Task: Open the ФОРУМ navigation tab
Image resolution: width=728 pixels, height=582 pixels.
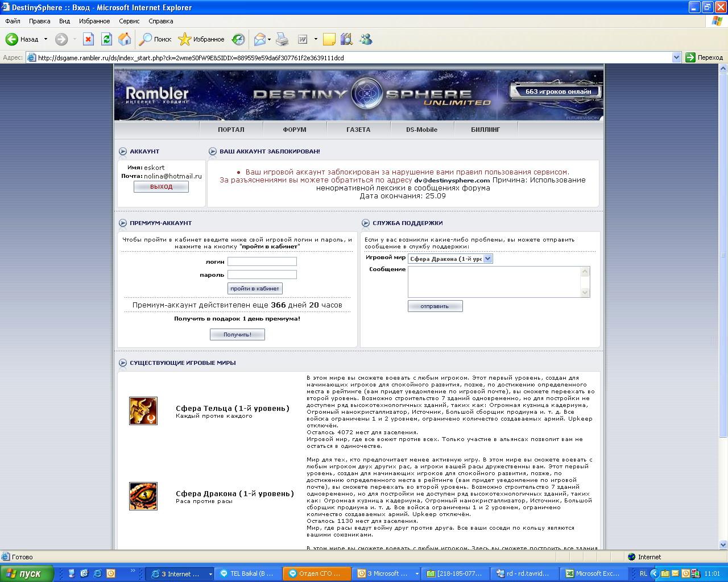Action: coord(295,130)
